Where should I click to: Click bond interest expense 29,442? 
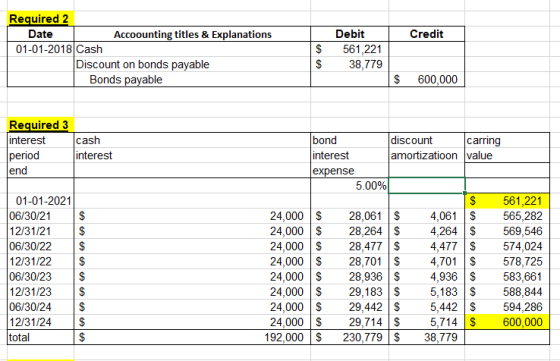pos(350,307)
